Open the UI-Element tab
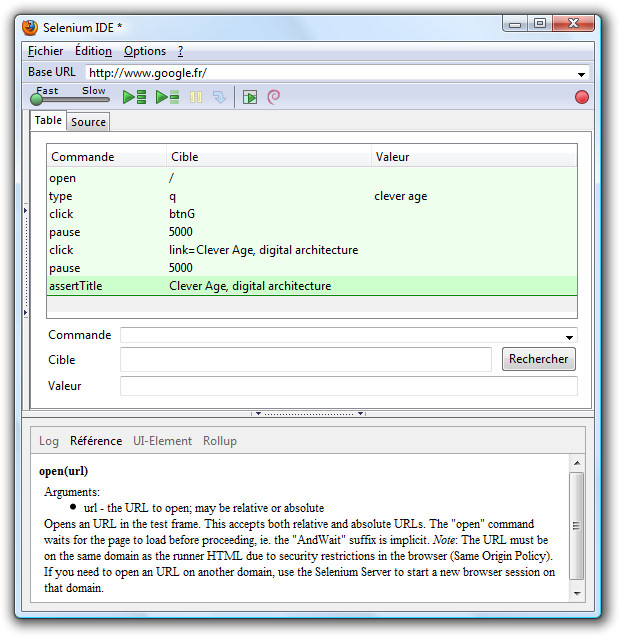The width and height of the screenshot is (620, 637). [x=163, y=441]
